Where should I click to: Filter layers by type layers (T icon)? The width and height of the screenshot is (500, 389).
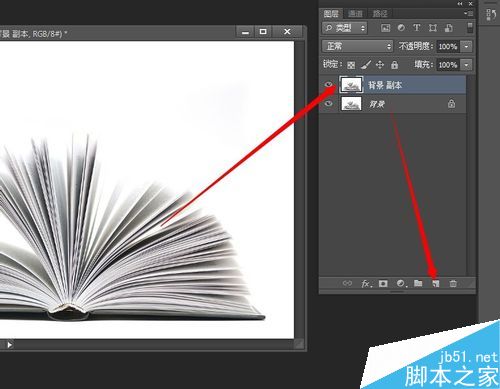coord(417,28)
